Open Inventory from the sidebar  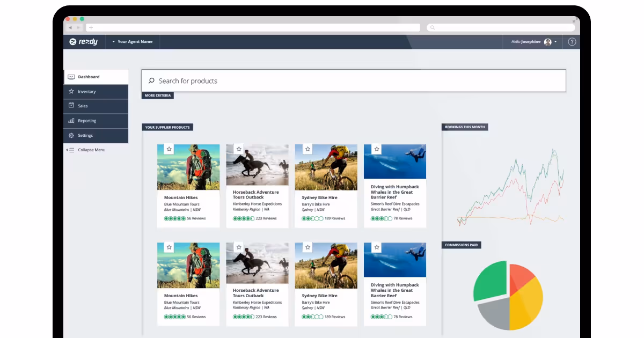coord(96,92)
